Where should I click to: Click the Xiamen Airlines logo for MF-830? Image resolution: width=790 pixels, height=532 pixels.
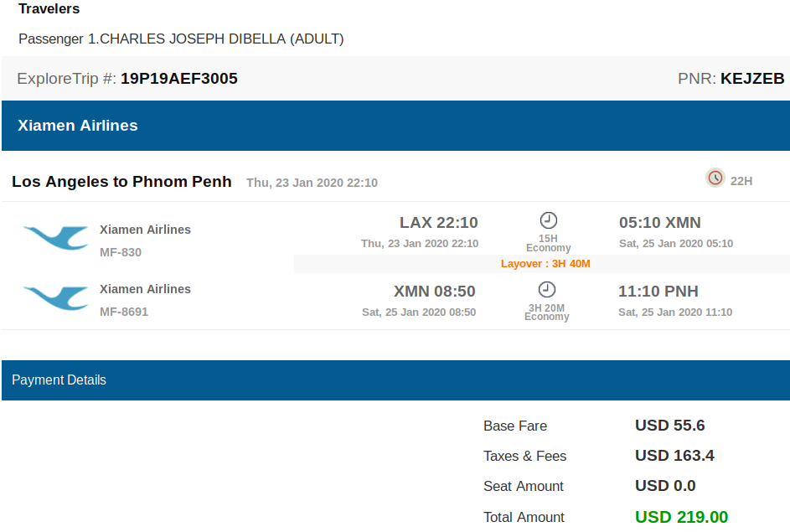pyautogui.click(x=56, y=238)
